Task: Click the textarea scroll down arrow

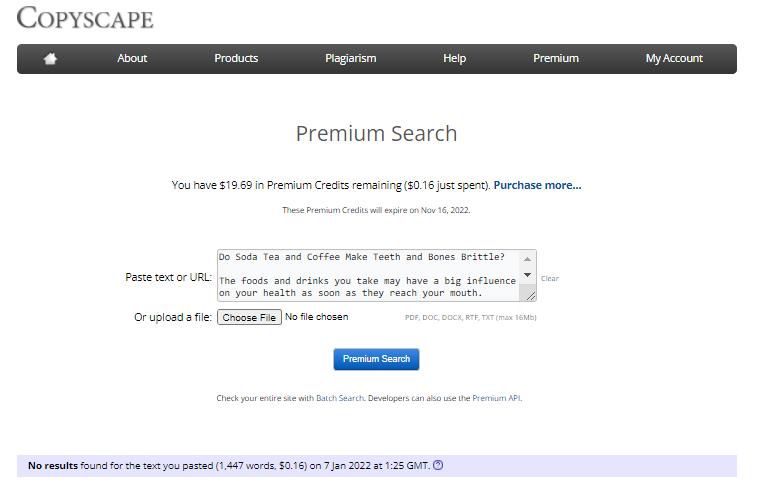Action: [x=527, y=275]
